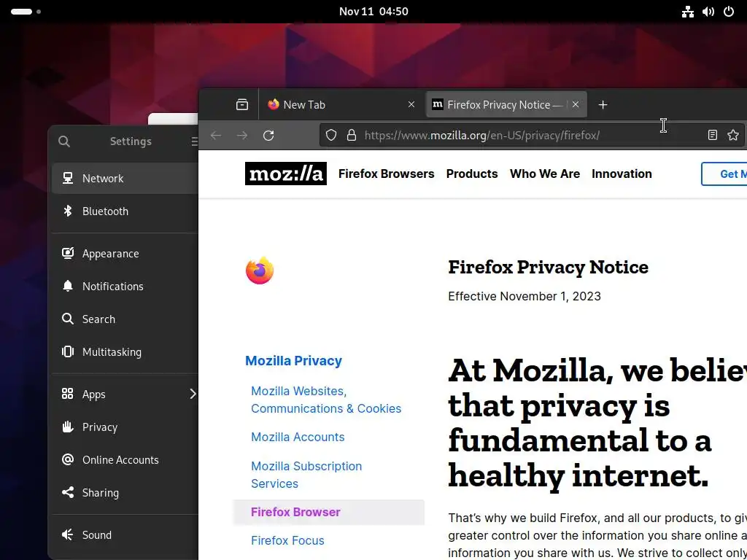This screenshot has width=747, height=560.
Task: Open tracking protection shield icon
Action: (x=331, y=135)
